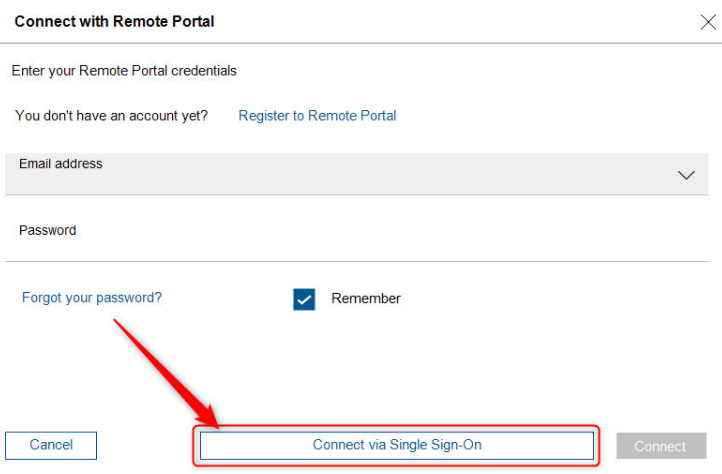Uncheck the Remember checkbox
This screenshot has height=474, width=722.
coord(305,299)
